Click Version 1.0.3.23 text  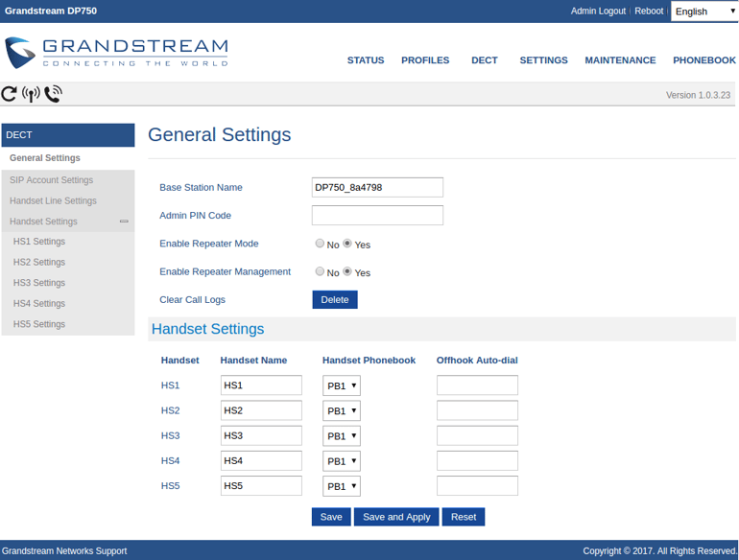click(x=698, y=95)
